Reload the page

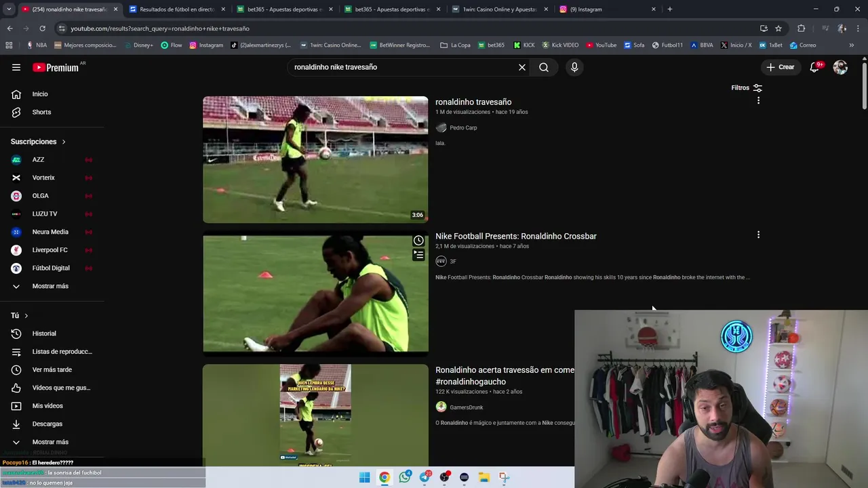coord(42,28)
